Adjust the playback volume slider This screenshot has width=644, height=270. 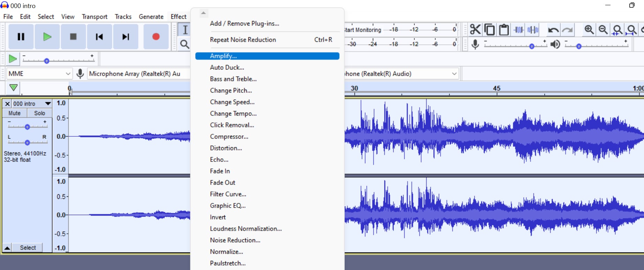pos(579,46)
